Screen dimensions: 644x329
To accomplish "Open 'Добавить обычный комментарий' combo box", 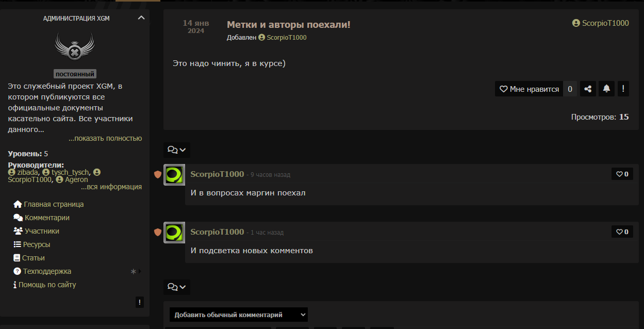I will (x=239, y=315).
